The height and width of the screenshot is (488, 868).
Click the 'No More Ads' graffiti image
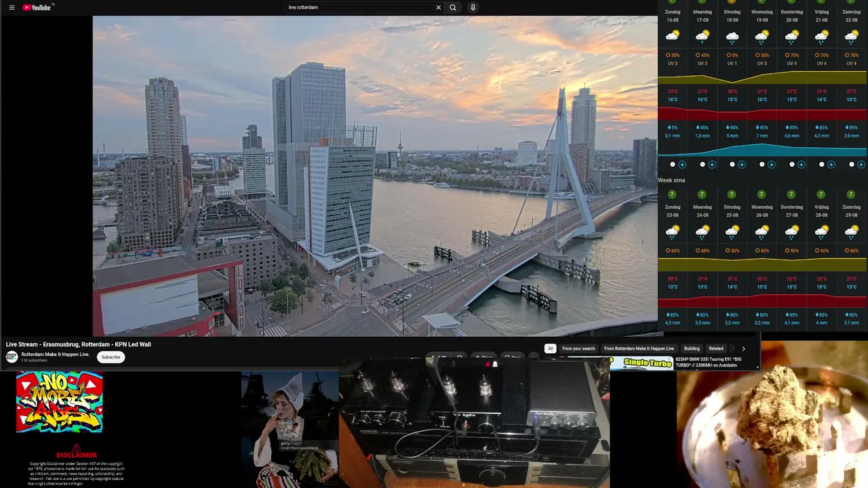click(60, 402)
